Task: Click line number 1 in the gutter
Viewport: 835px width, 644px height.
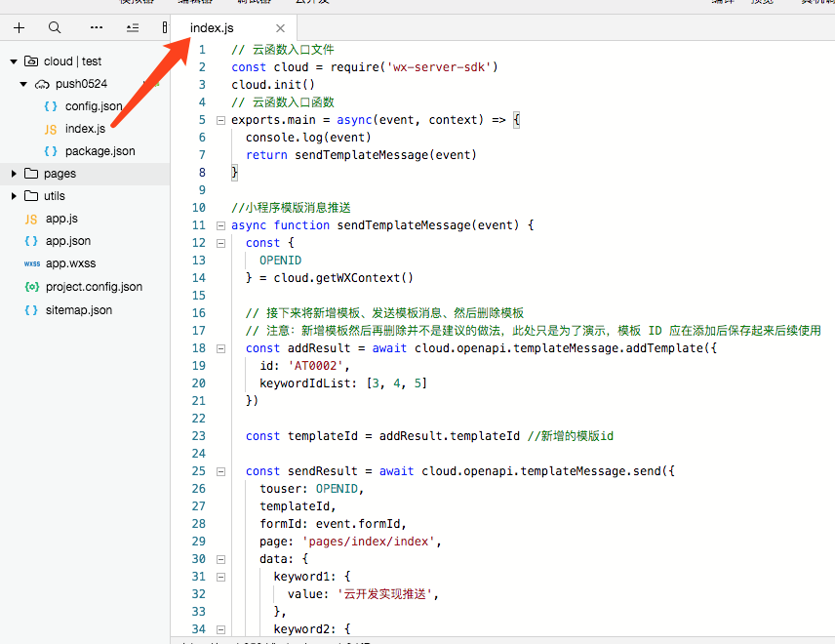Action: [x=202, y=50]
